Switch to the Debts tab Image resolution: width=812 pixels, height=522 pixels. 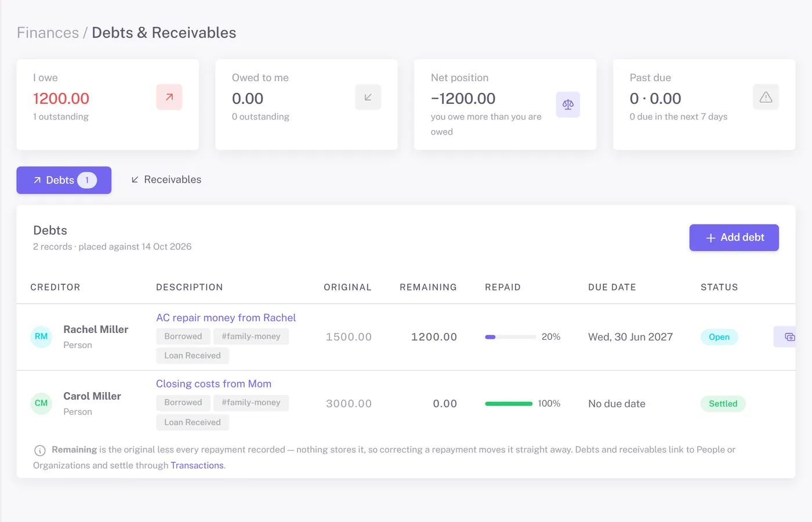point(64,180)
